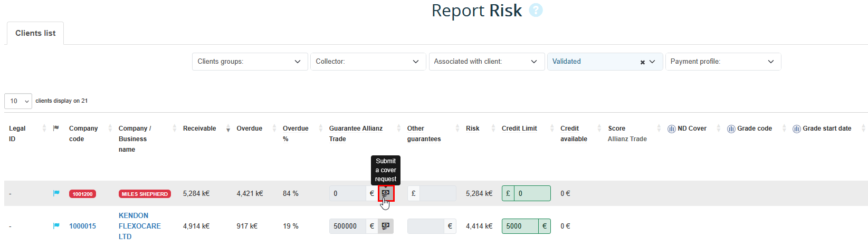
Task: Submit a cover request for KENDON FLEXOCARE
Action: [x=386, y=226]
